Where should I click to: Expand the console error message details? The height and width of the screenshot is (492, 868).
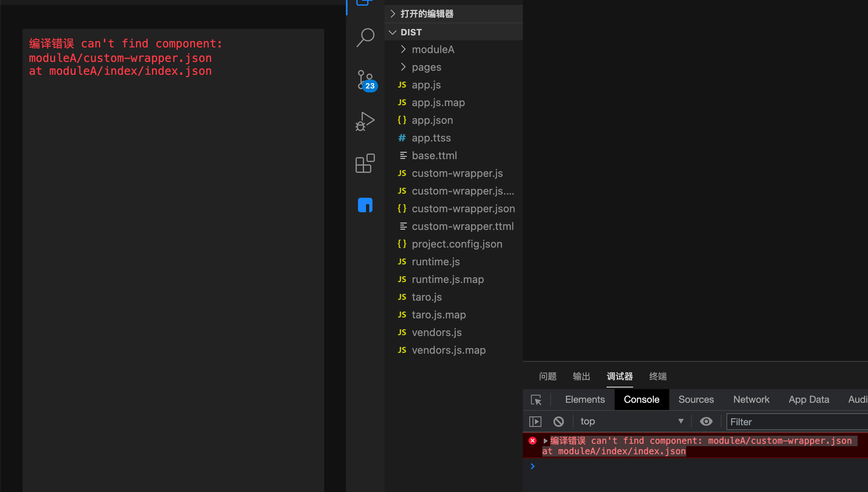point(545,441)
